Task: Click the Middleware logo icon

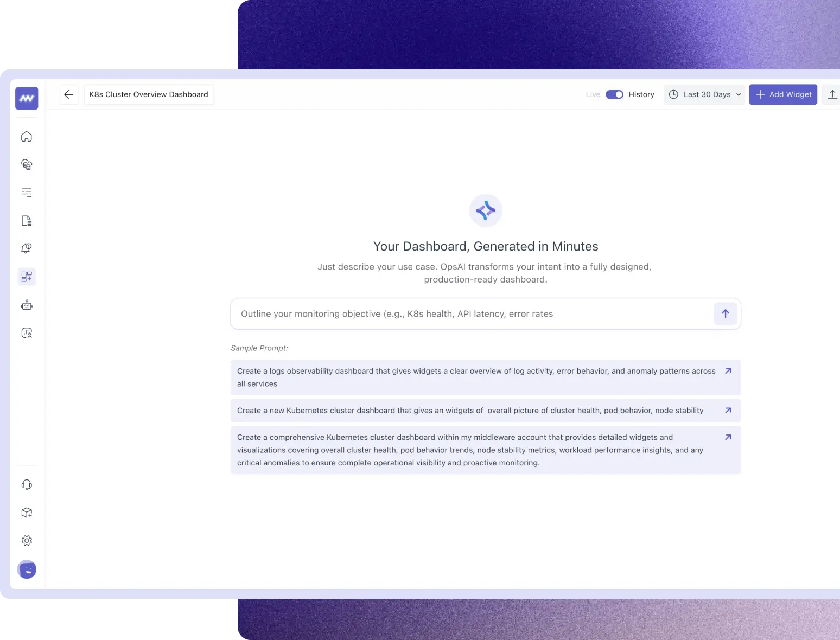Action: coord(26,98)
